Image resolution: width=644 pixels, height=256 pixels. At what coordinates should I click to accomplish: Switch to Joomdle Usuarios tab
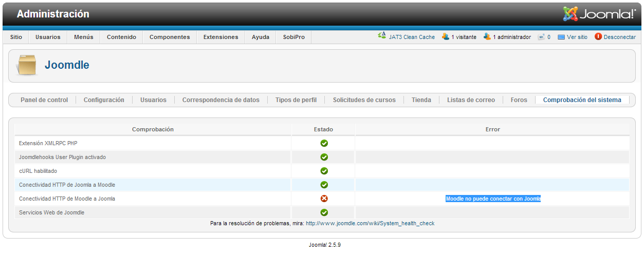point(153,100)
